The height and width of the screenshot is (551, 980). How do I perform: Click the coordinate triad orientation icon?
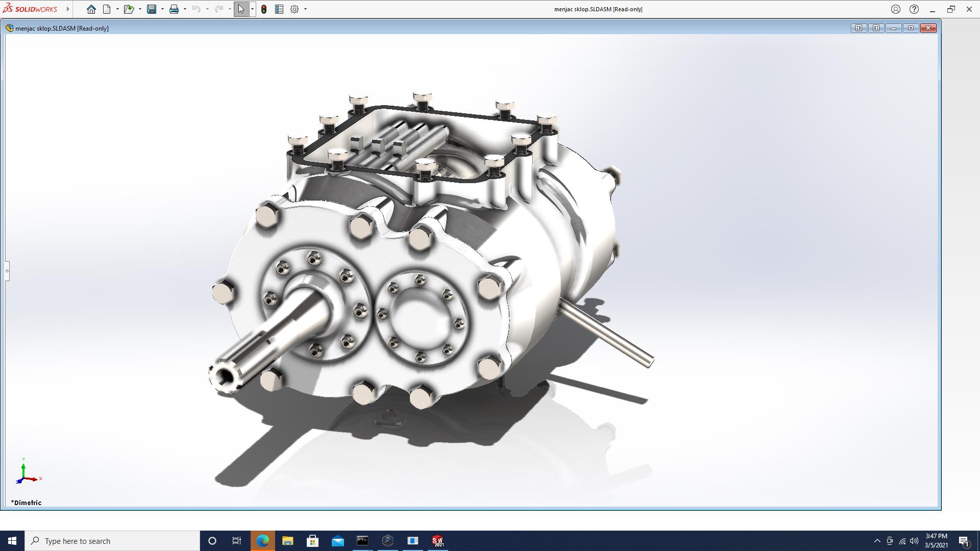(x=28, y=471)
